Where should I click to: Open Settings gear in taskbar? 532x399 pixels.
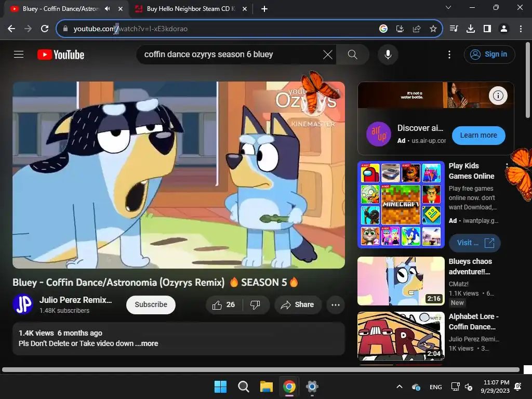click(312, 387)
